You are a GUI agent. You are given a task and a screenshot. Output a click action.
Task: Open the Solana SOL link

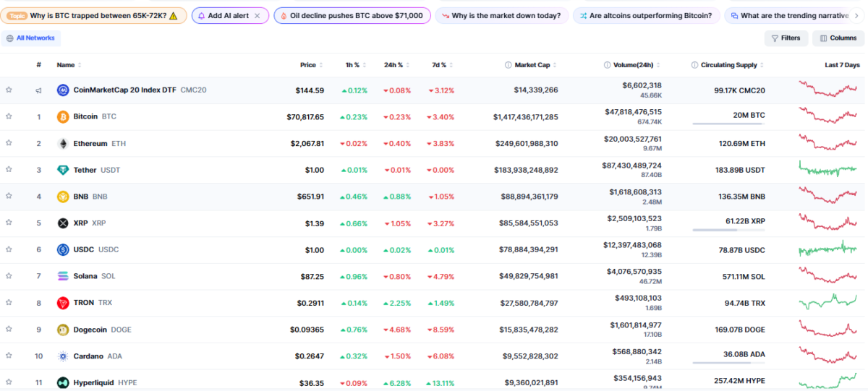point(94,276)
